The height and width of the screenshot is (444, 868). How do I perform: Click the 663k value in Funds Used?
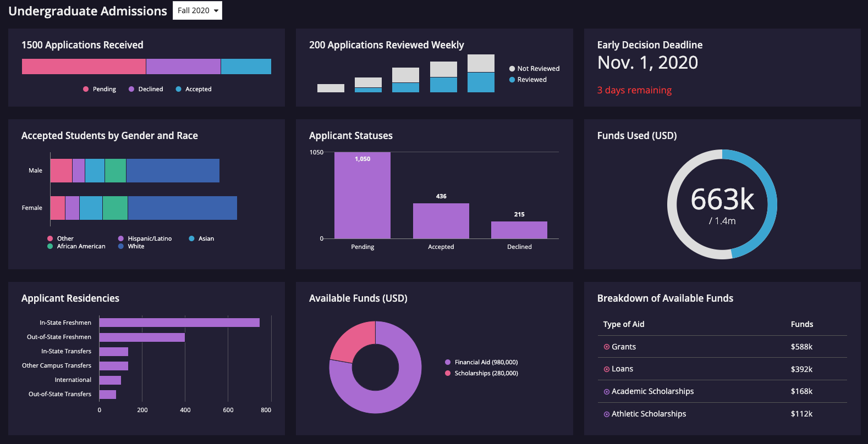point(722,199)
